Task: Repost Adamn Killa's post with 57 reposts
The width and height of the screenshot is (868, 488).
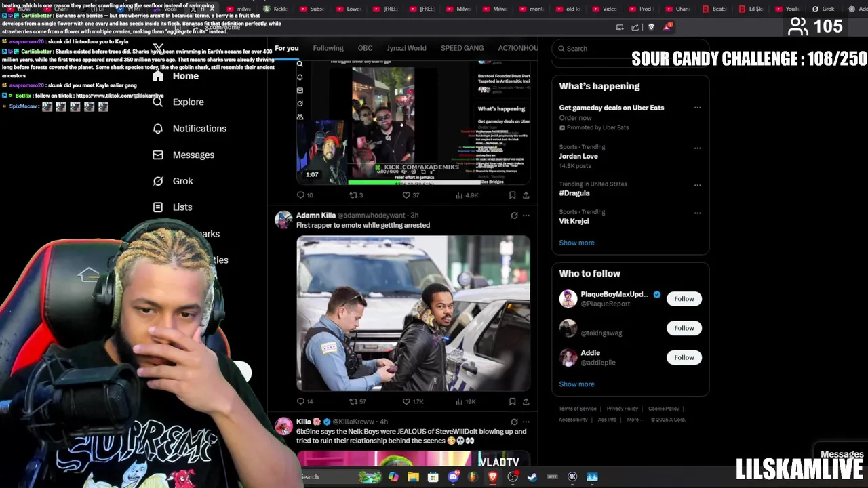Action: point(357,401)
